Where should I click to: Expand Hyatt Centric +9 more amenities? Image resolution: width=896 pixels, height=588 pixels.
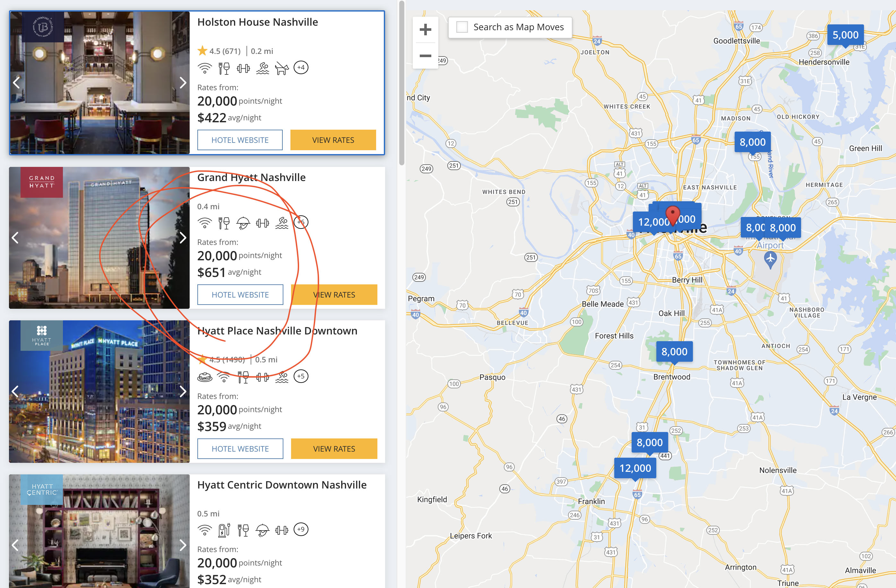(x=301, y=529)
